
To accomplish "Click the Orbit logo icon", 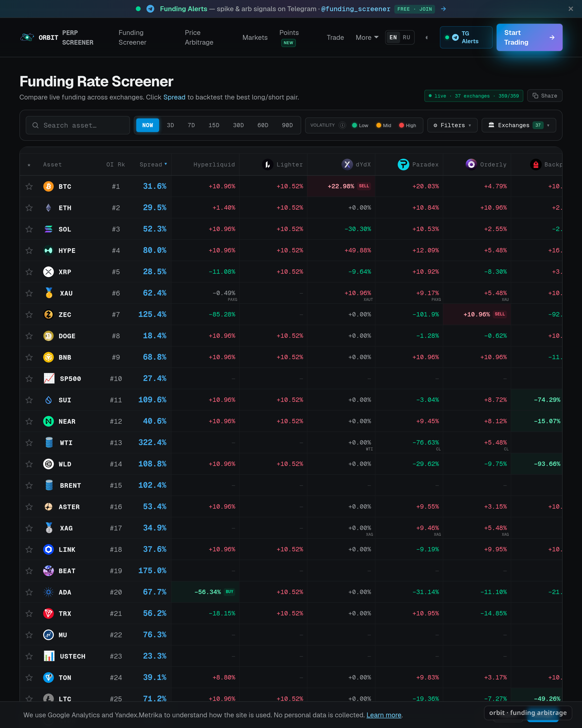I will point(27,37).
